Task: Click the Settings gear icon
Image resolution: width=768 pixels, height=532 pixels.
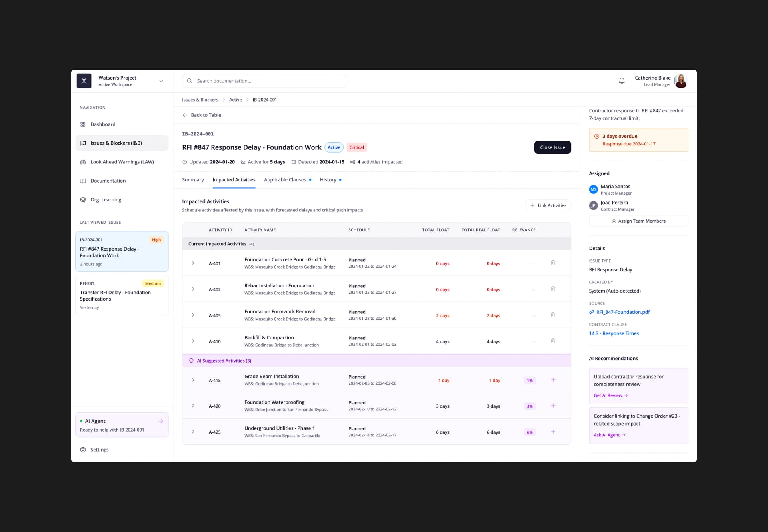Action: [x=83, y=450]
